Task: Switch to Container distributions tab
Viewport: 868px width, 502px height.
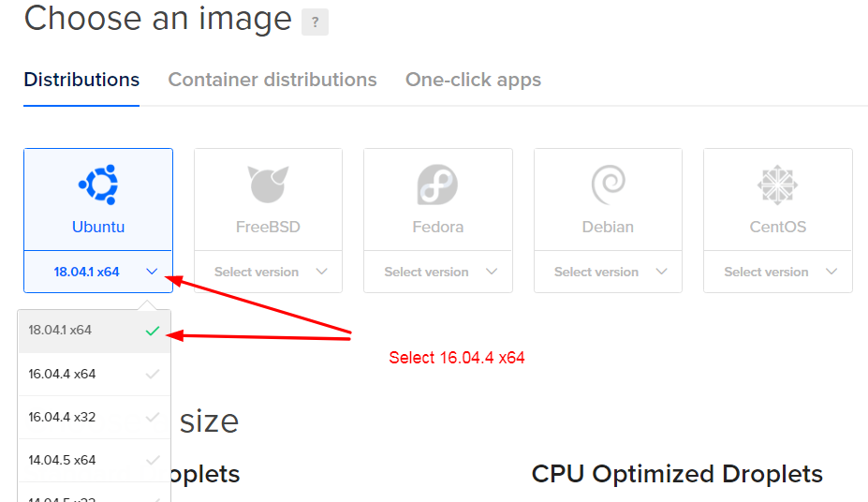Action: click(x=272, y=80)
